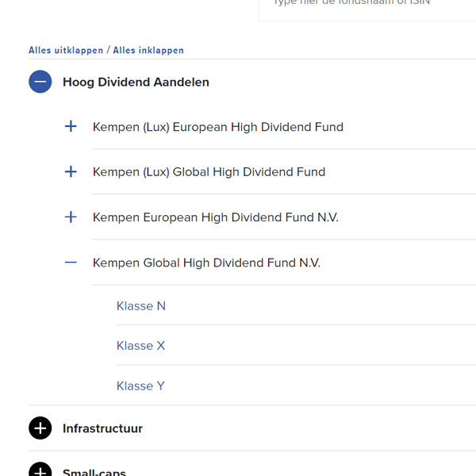
Task: Open the Klasse N link
Action: pyautogui.click(x=141, y=306)
